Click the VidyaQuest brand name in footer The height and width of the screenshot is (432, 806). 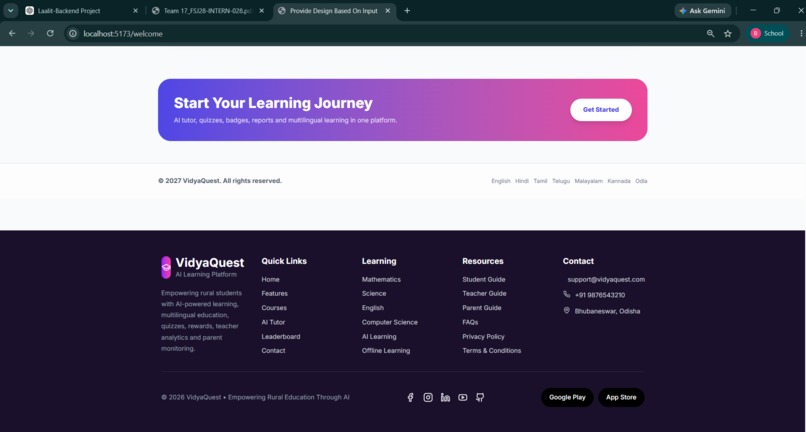coord(210,262)
